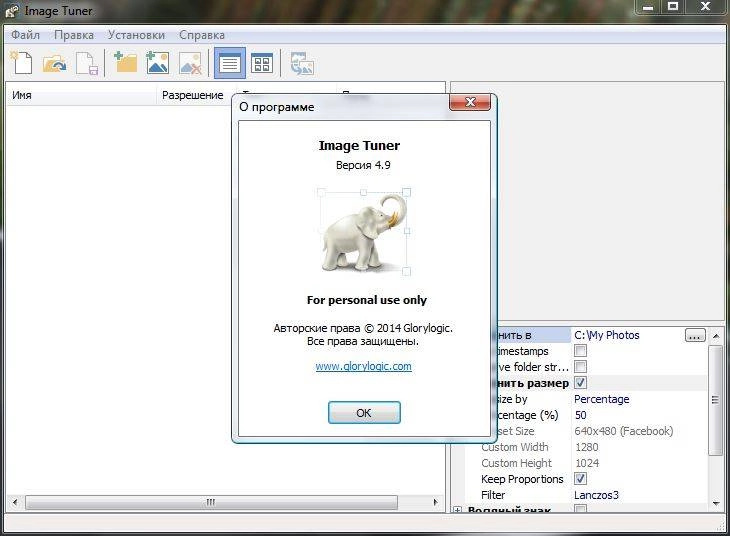
Task: Click the Filter property label
Action: 493,495
